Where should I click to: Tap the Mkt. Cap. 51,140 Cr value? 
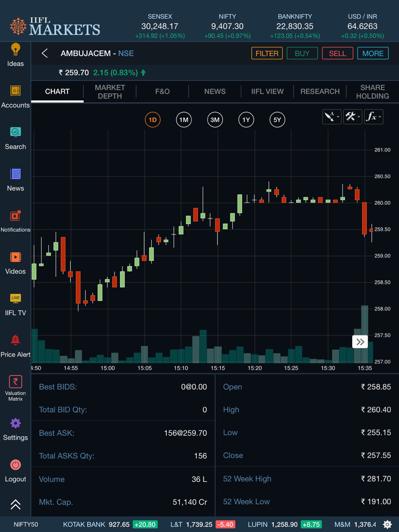(190, 502)
